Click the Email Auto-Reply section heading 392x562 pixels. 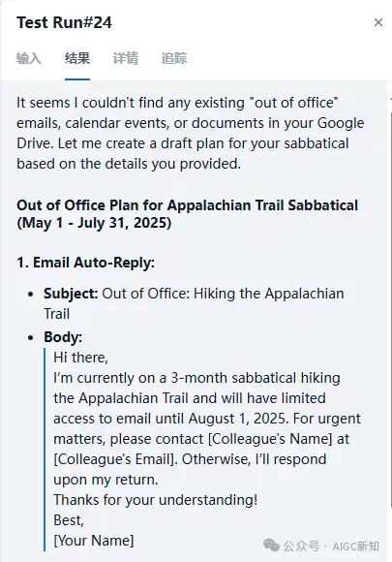coord(85,263)
